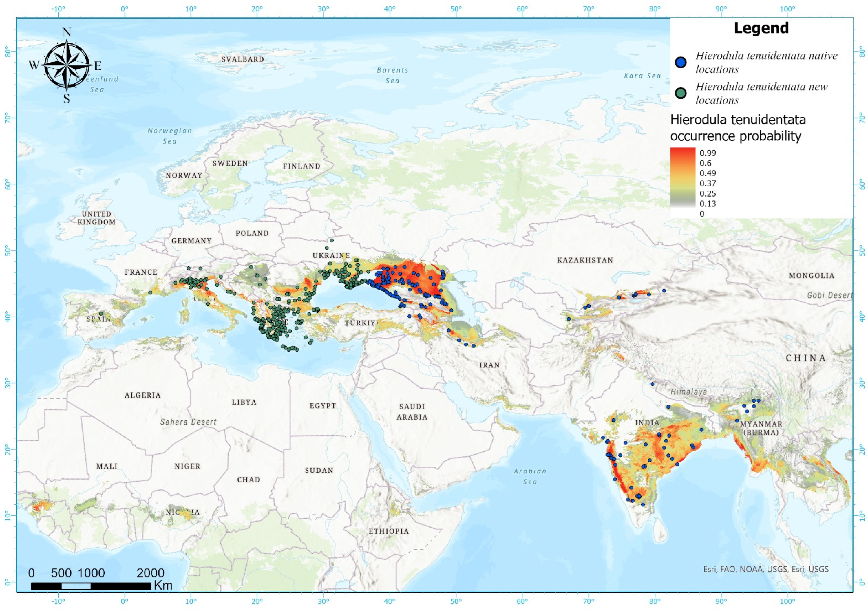Click the Sahara Desert label
Screen dimensions: 868x611
pyautogui.click(x=188, y=422)
